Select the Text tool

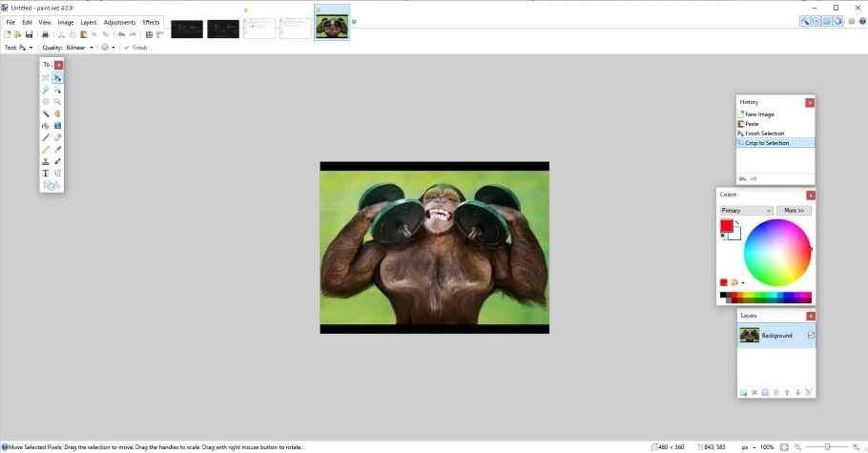coord(46,174)
